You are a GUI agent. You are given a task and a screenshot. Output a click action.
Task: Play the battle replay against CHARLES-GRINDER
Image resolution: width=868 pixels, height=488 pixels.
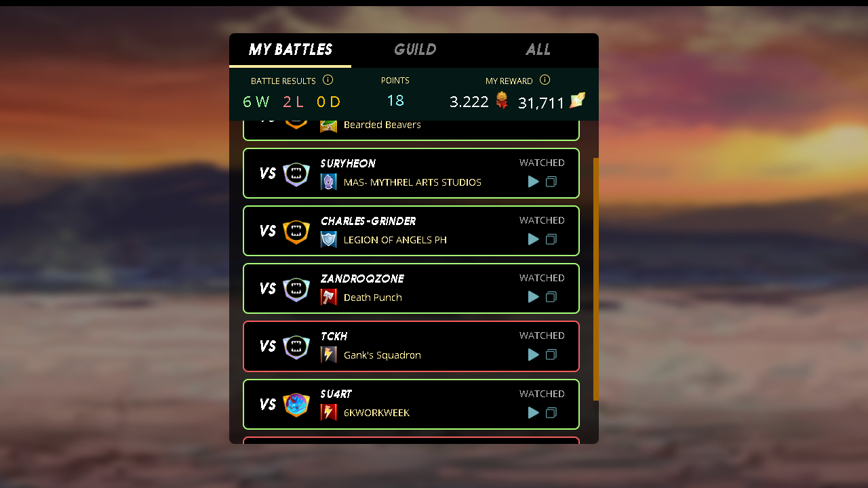pos(534,239)
